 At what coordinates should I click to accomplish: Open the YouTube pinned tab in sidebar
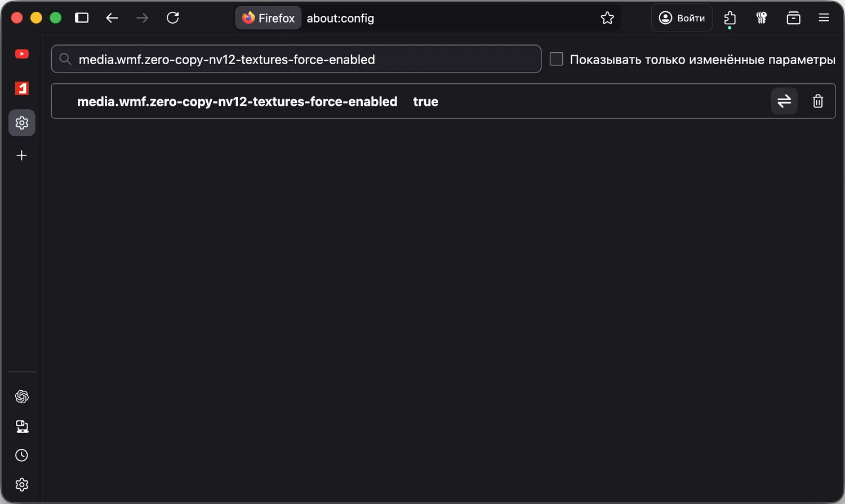pyautogui.click(x=22, y=54)
